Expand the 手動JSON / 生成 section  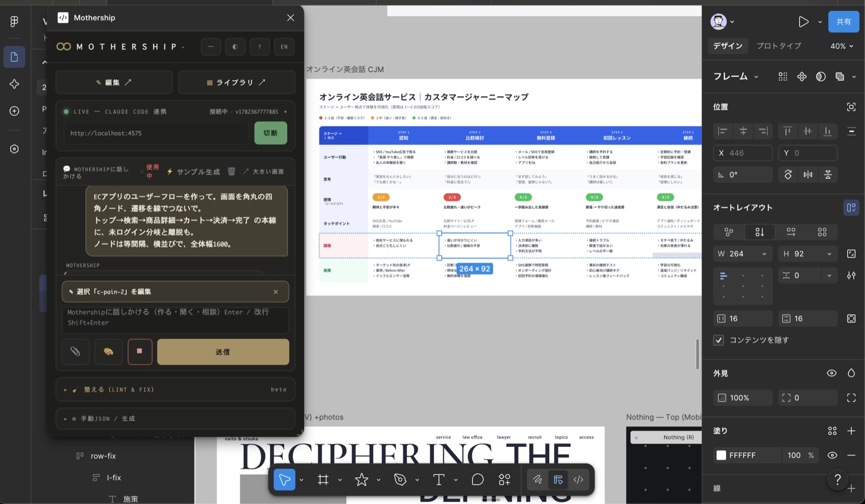click(175, 419)
